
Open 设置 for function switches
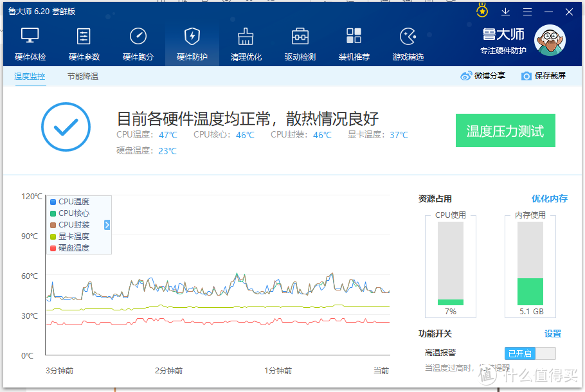(553, 334)
